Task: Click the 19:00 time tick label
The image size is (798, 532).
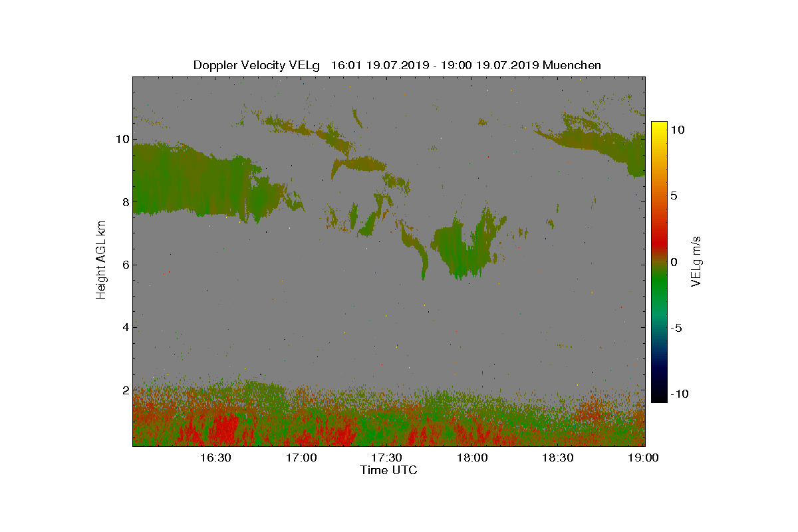Action: (x=644, y=458)
